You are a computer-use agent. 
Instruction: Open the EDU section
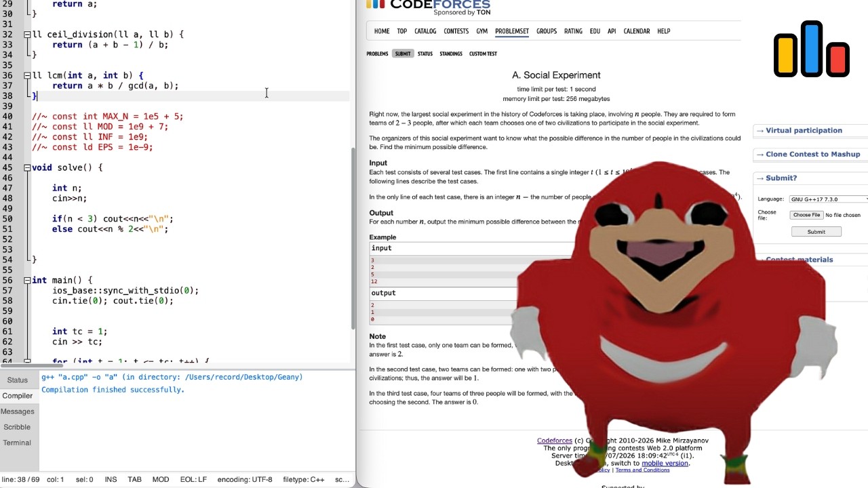595,31
